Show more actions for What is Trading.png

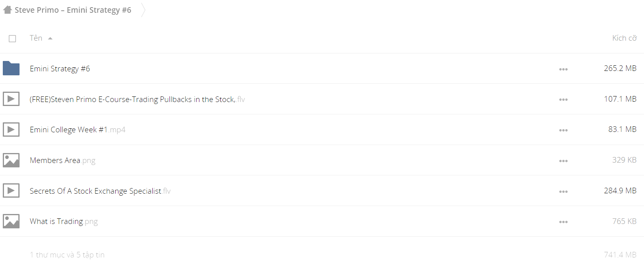tap(563, 222)
